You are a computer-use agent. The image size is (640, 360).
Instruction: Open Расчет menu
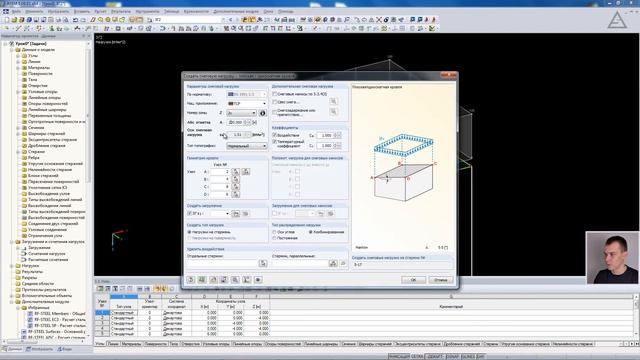point(100,11)
